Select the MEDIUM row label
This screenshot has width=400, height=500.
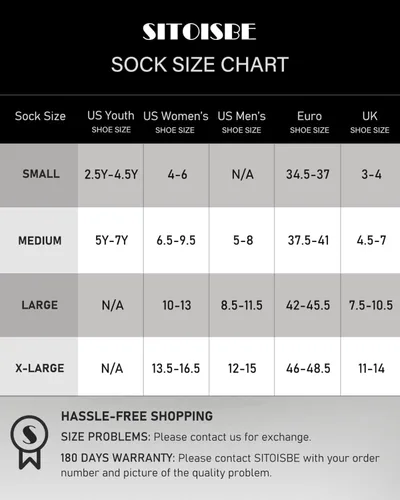point(40,240)
